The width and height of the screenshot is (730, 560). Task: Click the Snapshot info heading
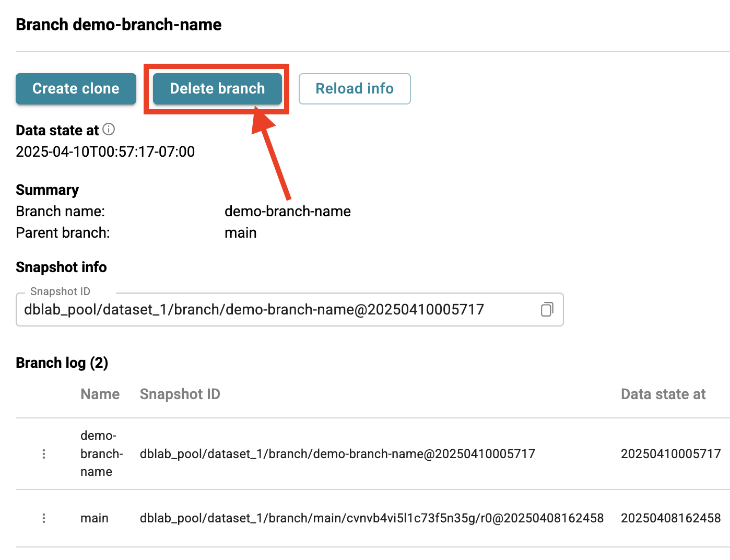[61, 267]
